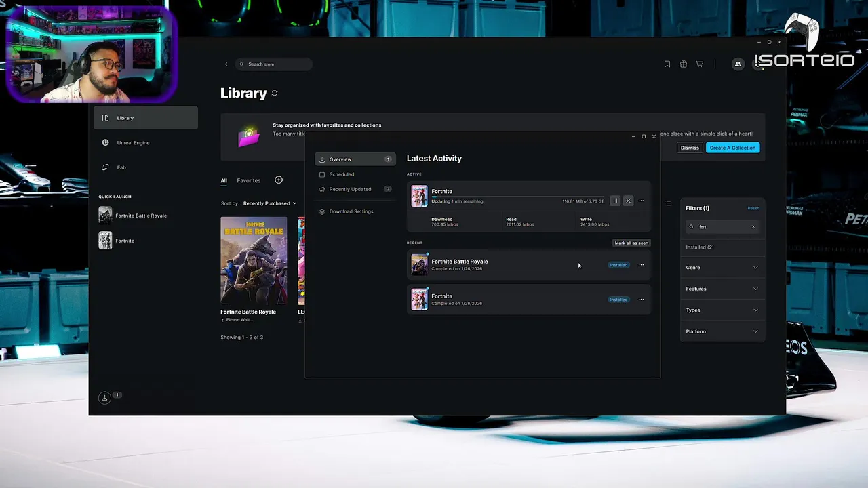This screenshot has height=488, width=868.
Task: Click the recent Fortnite game icon
Action: tap(420, 299)
